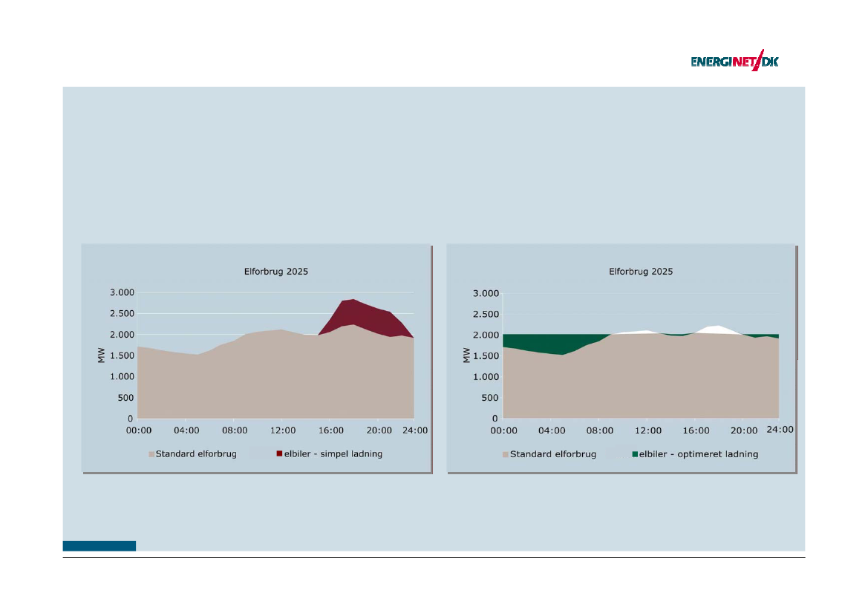Select 'Standard elforbrug' label in left chart
The width and height of the screenshot is (868, 613).
pyautogui.click(x=196, y=453)
